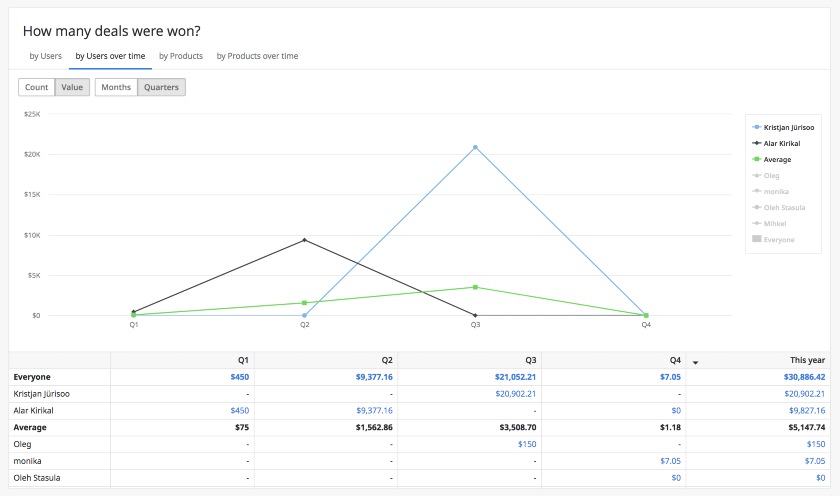Image resolution: width=840 pixels, height=496 pixels.
Task: Enable Mihkel series in legend
Action: click(774, 223)
